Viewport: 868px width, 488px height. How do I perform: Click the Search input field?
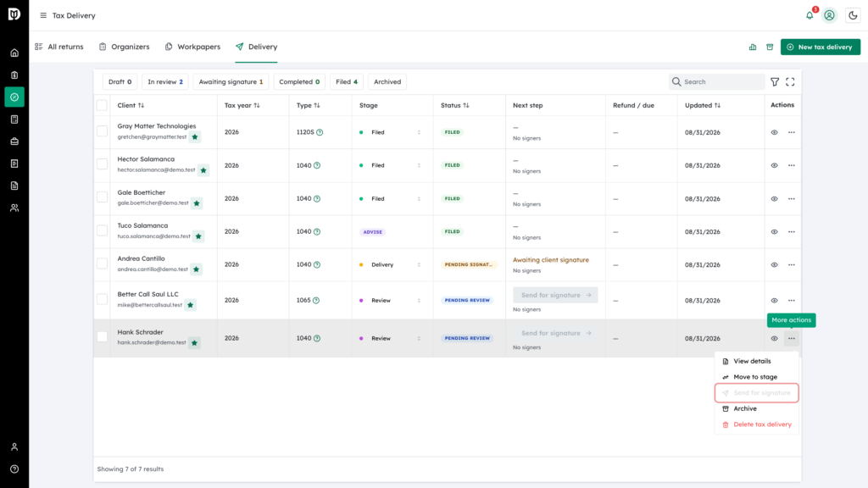pyautogui.click(x=717, y=82)
